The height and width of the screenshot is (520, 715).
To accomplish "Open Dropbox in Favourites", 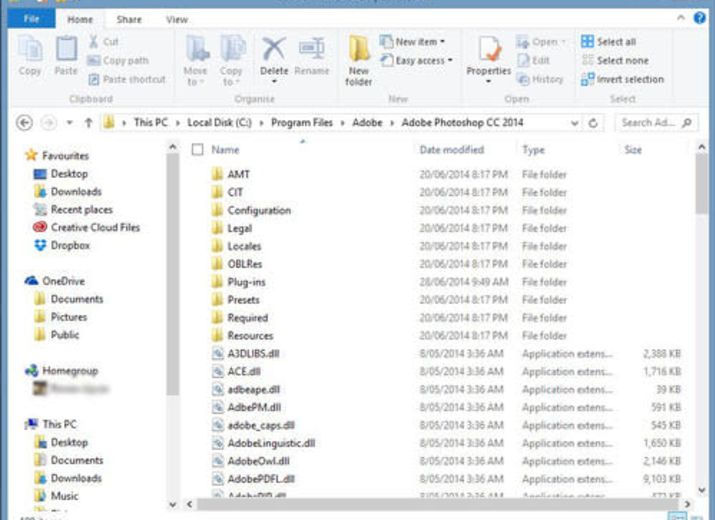I will click(62, 245).
